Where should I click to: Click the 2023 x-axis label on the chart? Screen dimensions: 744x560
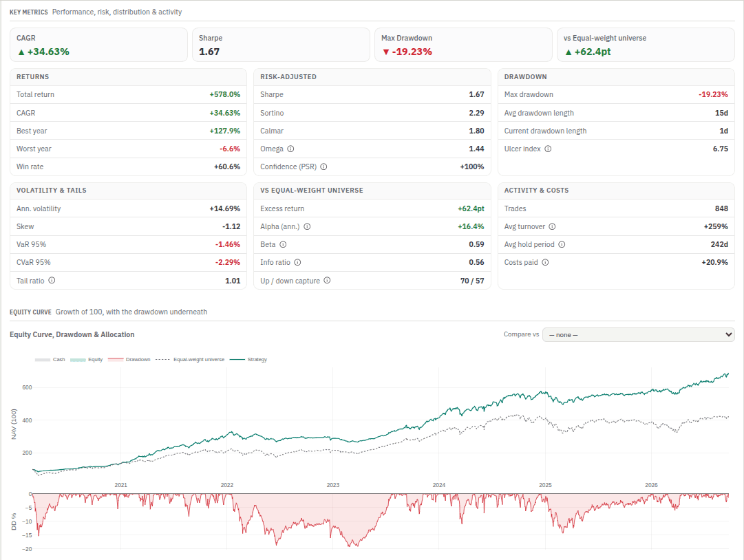coord(333,485)
